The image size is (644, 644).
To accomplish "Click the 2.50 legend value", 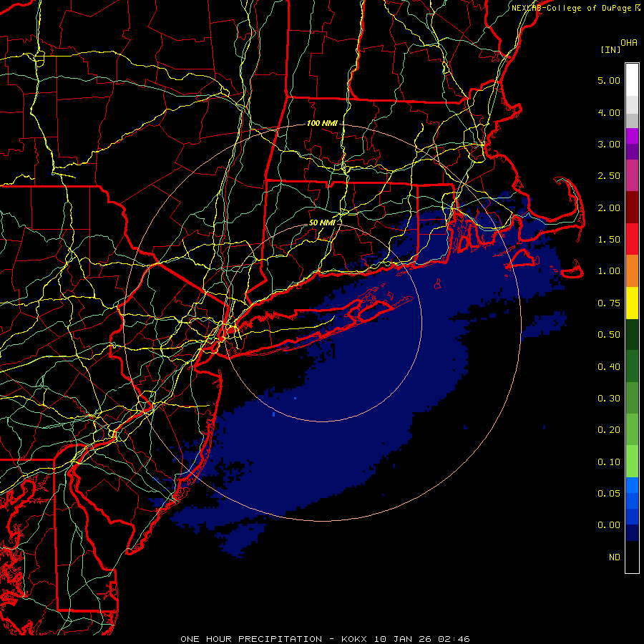I will tap(609, 176).
